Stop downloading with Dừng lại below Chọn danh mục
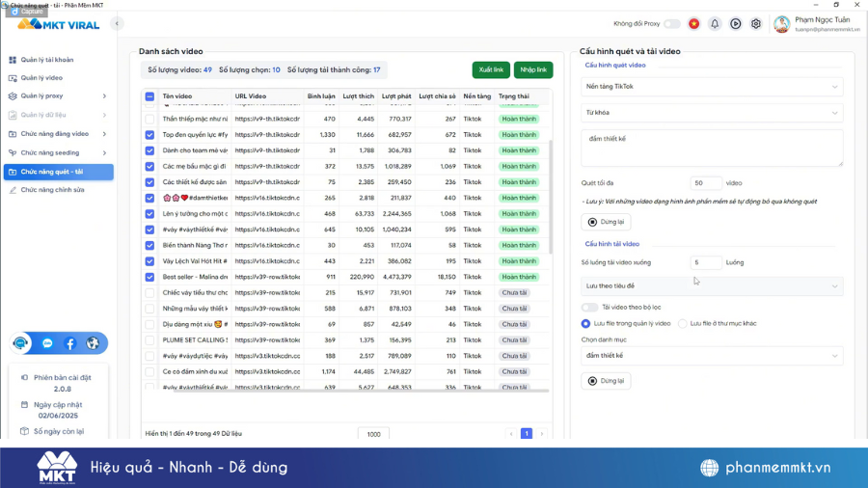Image resolution: width=868 pixels, height=488 pixels. [x=606, y=381]
